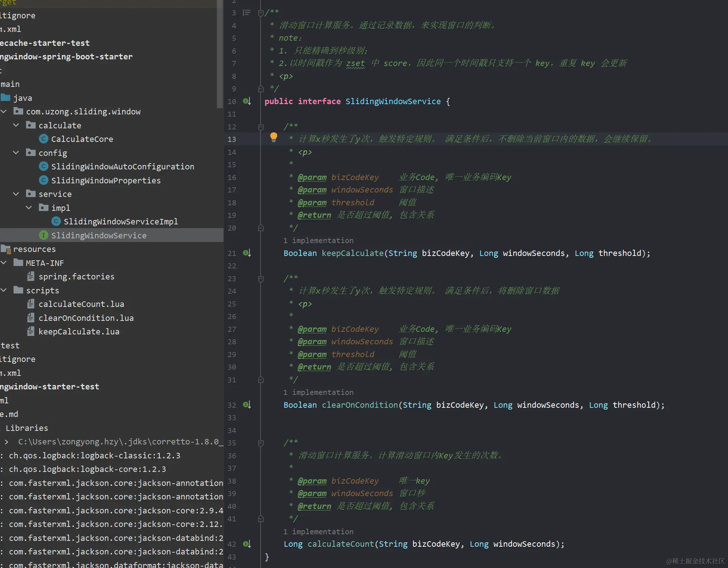This screenshot has height=568, width=728.
Task: Fold the Javadoc comment starting at line 35
Action: pos(261,443)
